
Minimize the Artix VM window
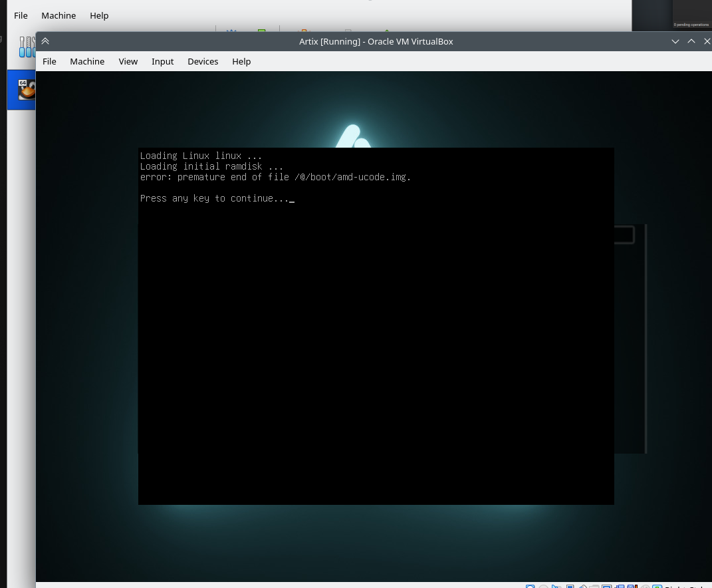[675, 41]
